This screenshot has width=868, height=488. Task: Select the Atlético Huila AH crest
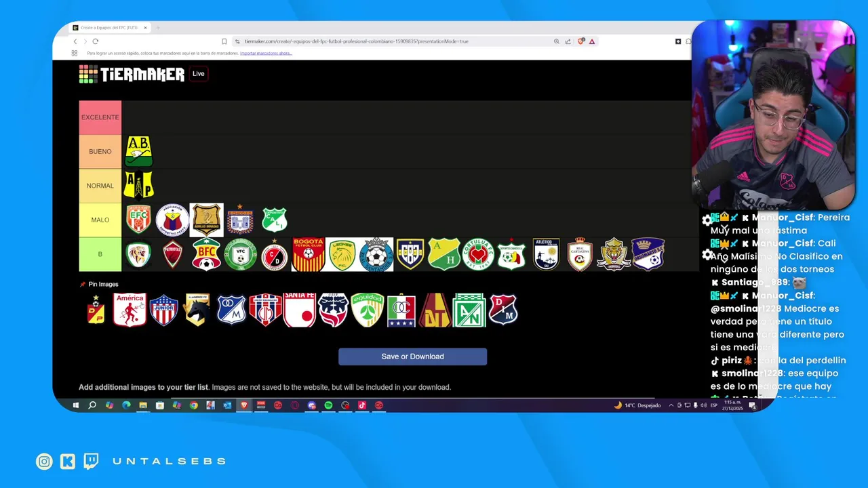444,254
